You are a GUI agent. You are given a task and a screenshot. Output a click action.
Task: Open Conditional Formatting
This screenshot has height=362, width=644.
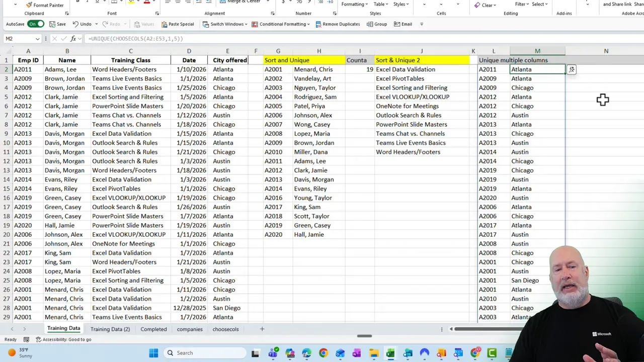281,24
